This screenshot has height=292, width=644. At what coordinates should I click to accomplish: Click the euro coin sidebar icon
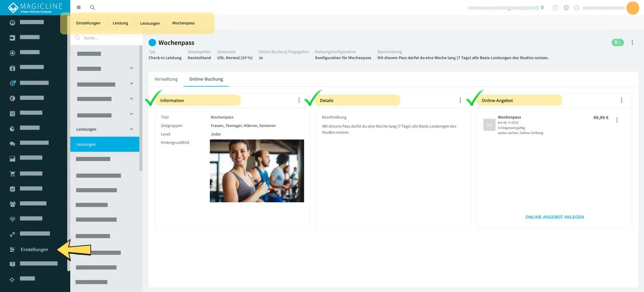click(x=13, y=98)
